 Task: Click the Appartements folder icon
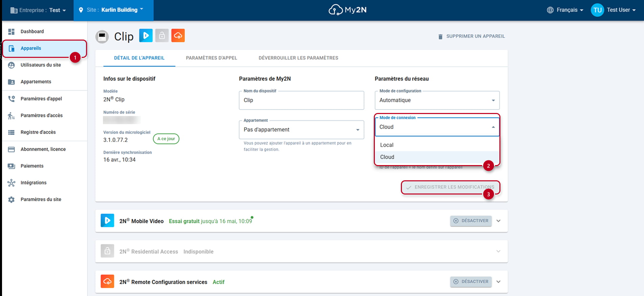tap(11, 82)
